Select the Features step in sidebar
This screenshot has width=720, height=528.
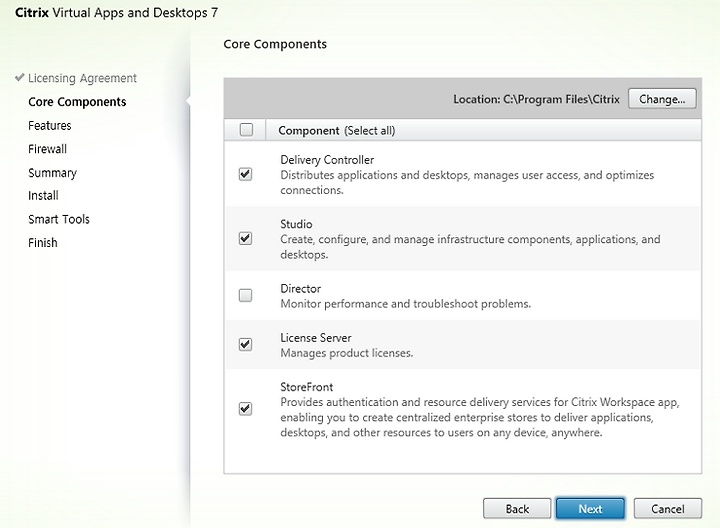[x=50, y=125]
